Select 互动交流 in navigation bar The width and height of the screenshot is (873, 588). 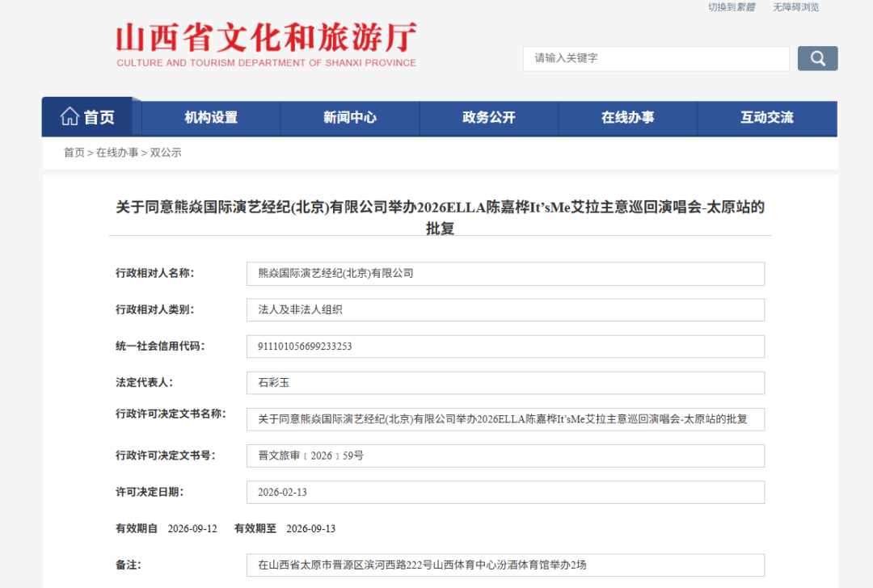[767, 118]
